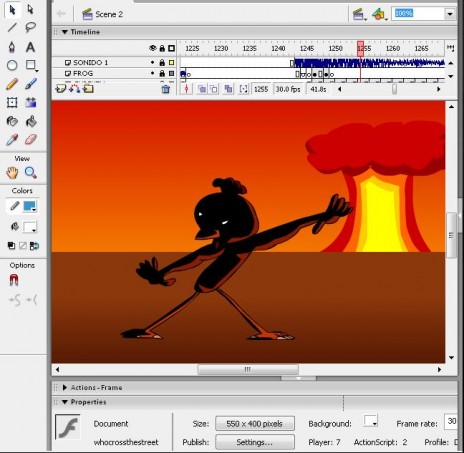Click the Insert Layer Folder icon
Viewport: 464px width, 453px height.
(x=88, y=89)
